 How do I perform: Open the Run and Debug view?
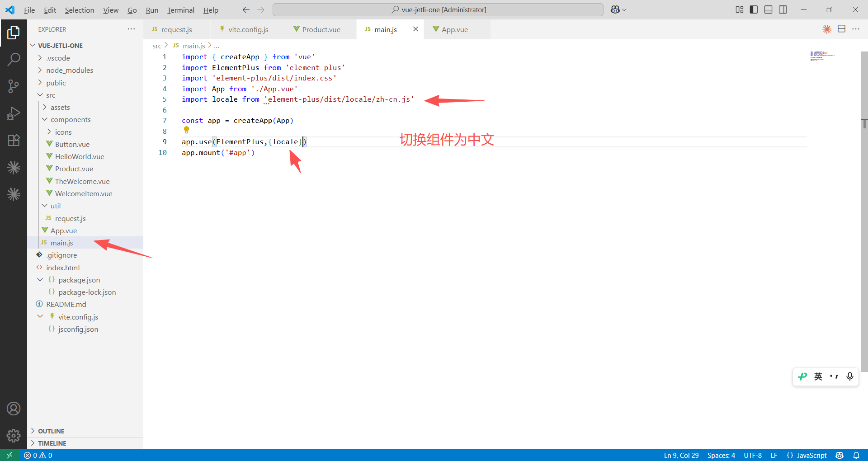click(14, 113)
